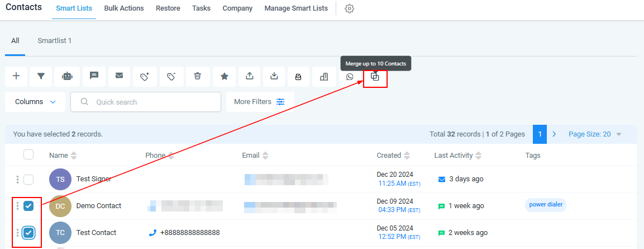Click the WhatsApp icon
This screenshot has width=644, height=249.
coord(350,77)
